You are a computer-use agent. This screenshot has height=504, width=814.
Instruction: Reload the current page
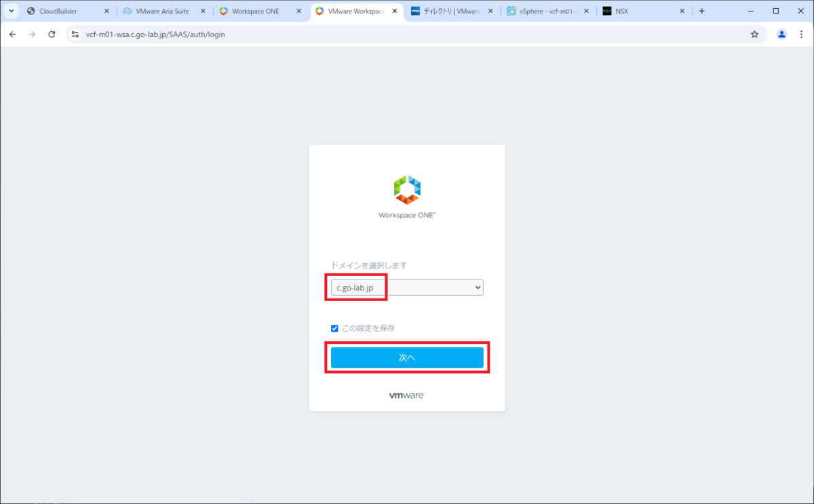pos(52,35)
